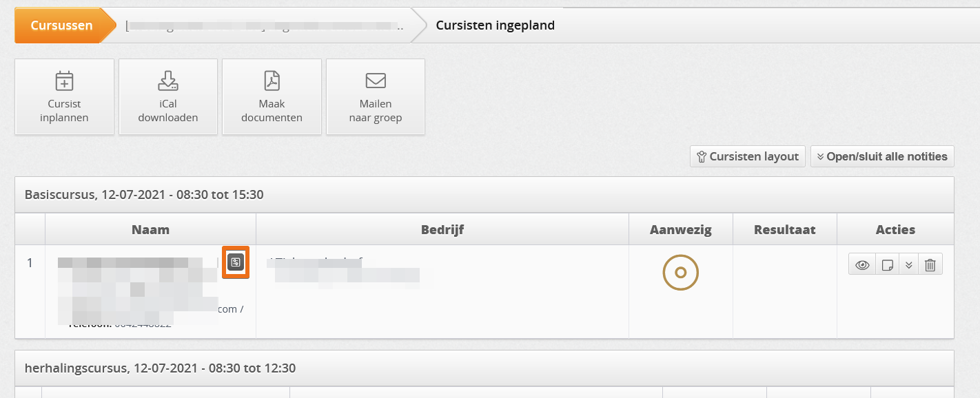Select the Cursisten ingepland breadcrumb
This screenshot has width=980, height=398.
pyautogui.click(x=496, y=25)
